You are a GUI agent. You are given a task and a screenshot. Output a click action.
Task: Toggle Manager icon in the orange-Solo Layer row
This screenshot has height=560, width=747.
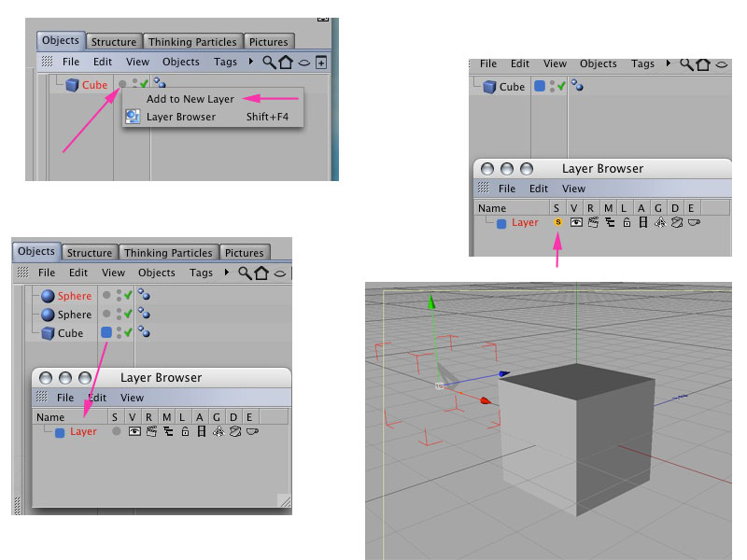610,222
